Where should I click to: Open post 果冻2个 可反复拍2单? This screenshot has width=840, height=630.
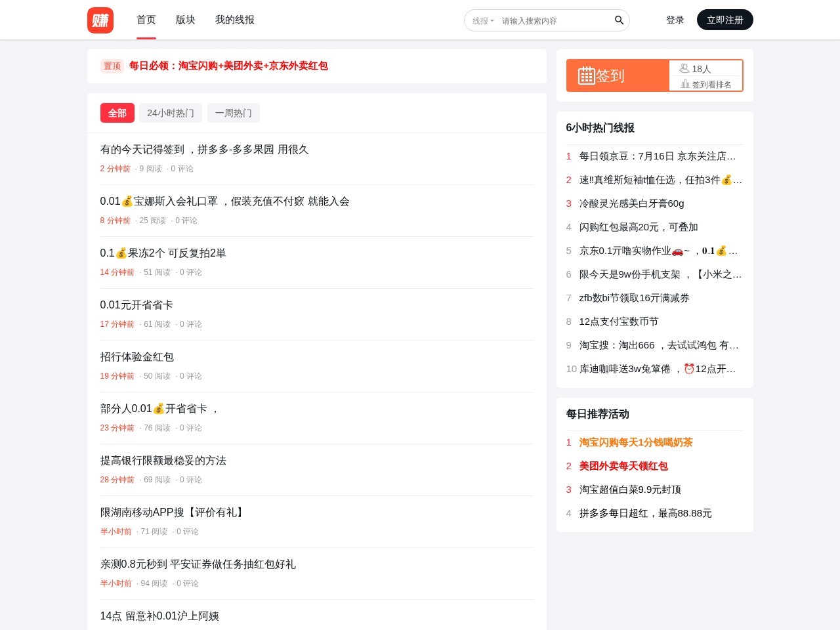coord(163,253)
